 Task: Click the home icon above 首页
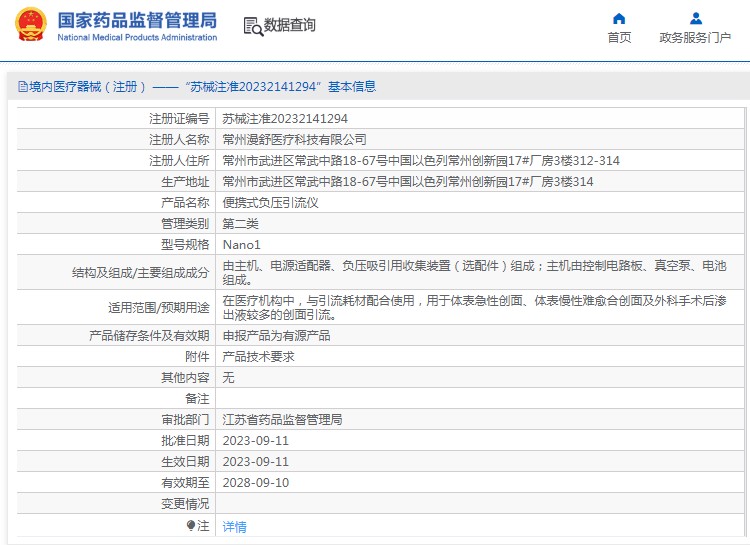619,18
